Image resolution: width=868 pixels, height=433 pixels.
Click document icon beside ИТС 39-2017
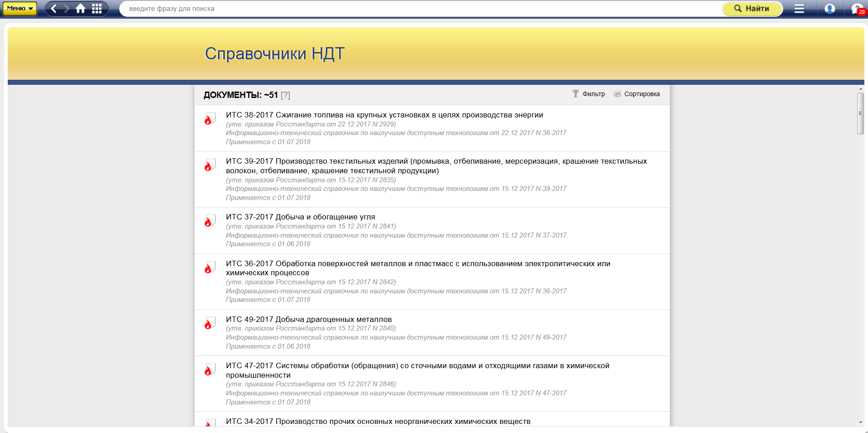point(209,165)
